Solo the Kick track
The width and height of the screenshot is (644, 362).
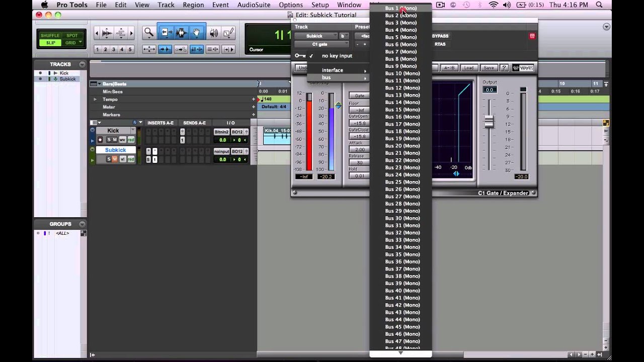108,140
